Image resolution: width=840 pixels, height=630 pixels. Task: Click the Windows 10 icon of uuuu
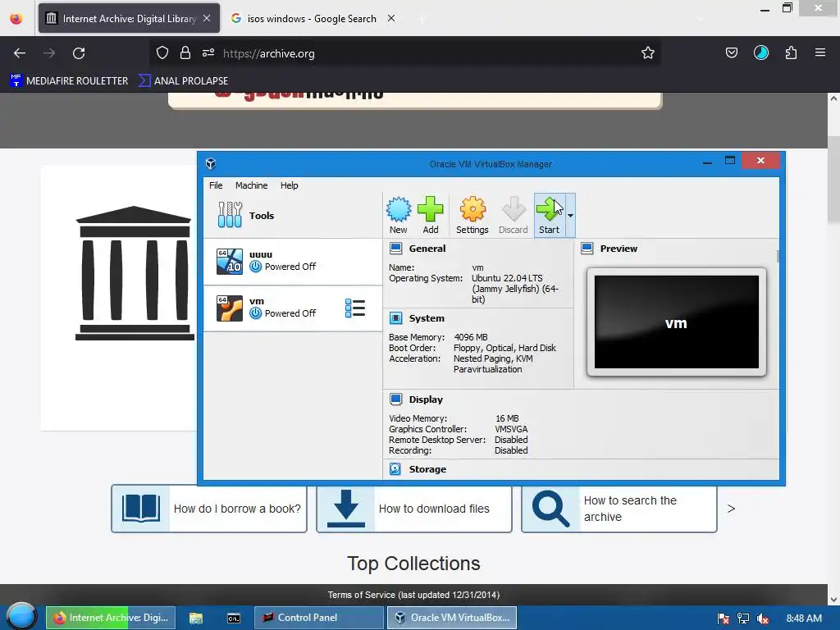tap(230, 262)
